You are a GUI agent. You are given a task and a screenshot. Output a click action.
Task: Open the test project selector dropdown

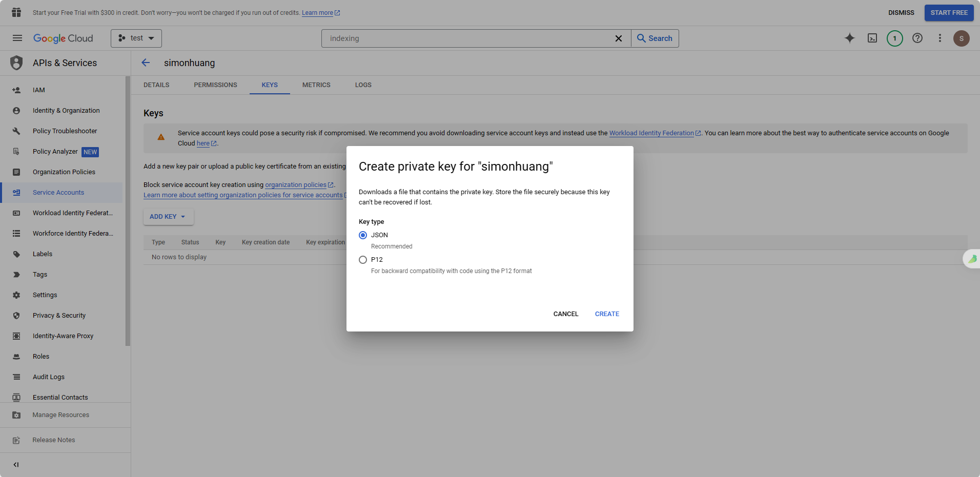coord(136,38)
